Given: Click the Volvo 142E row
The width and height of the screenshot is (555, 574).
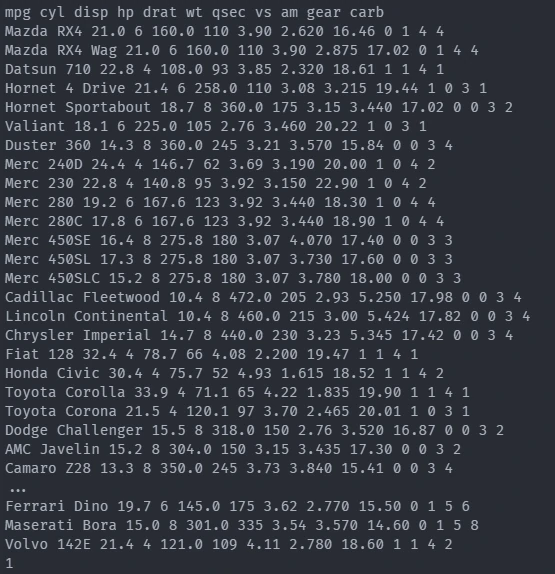Looking at the screenshot, I should pos(229,545).
